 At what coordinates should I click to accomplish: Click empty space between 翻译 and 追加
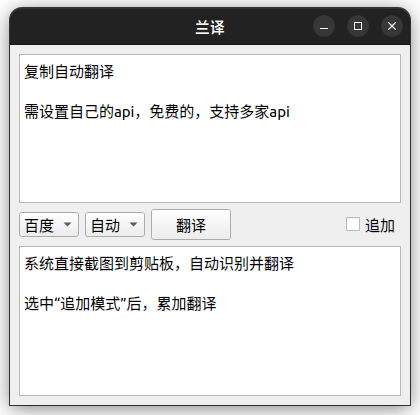tap(288, 225)
